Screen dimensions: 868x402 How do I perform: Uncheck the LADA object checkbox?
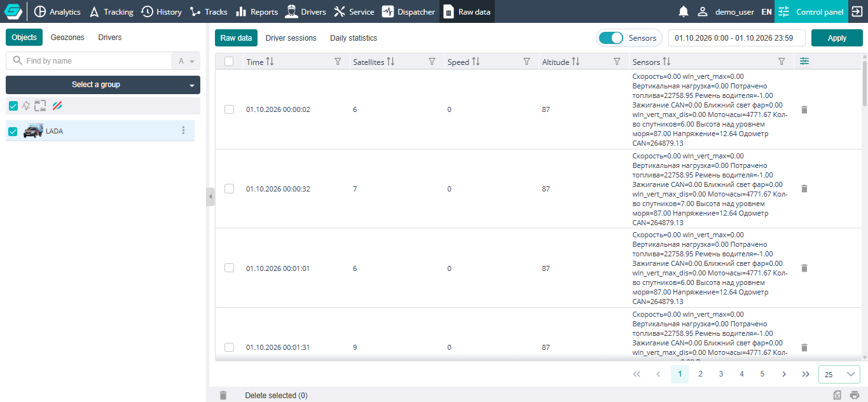13,132
